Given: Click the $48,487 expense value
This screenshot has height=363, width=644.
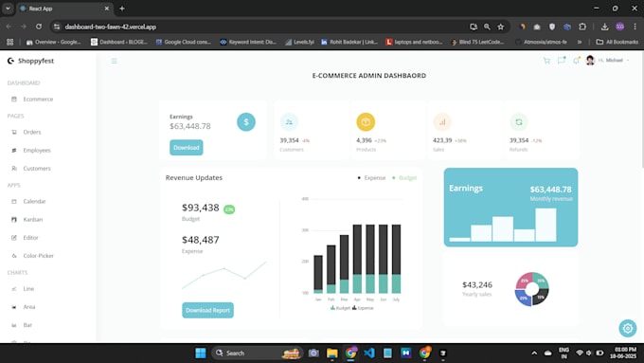Looking at the screenshot, I should click(201, 240).
